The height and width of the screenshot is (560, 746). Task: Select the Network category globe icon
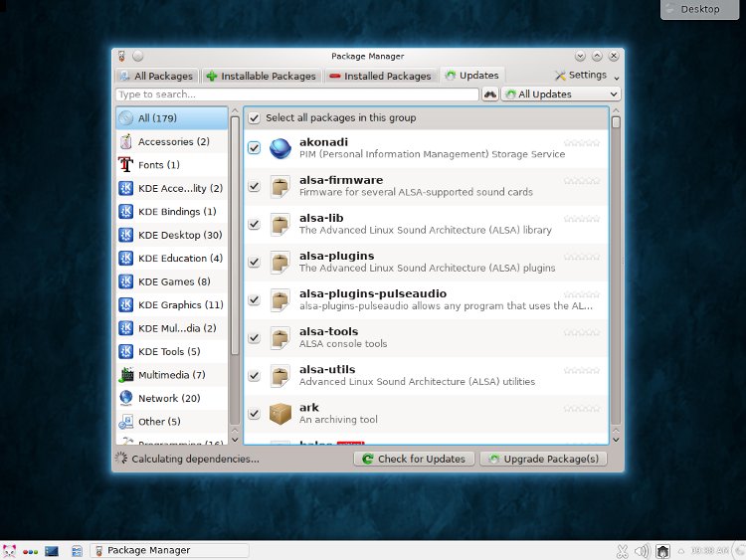[x=126, y=398]
